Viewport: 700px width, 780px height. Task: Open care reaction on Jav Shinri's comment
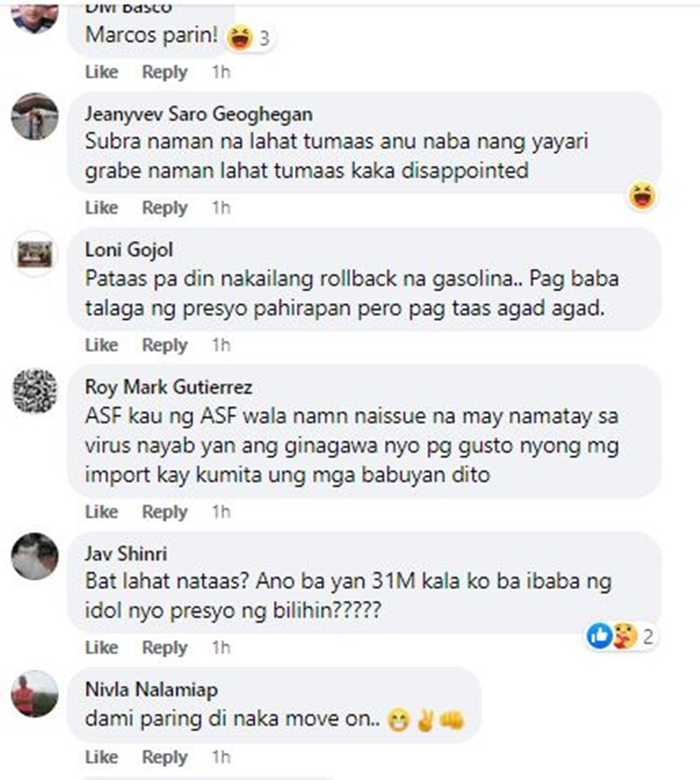(x=624, y=636)
